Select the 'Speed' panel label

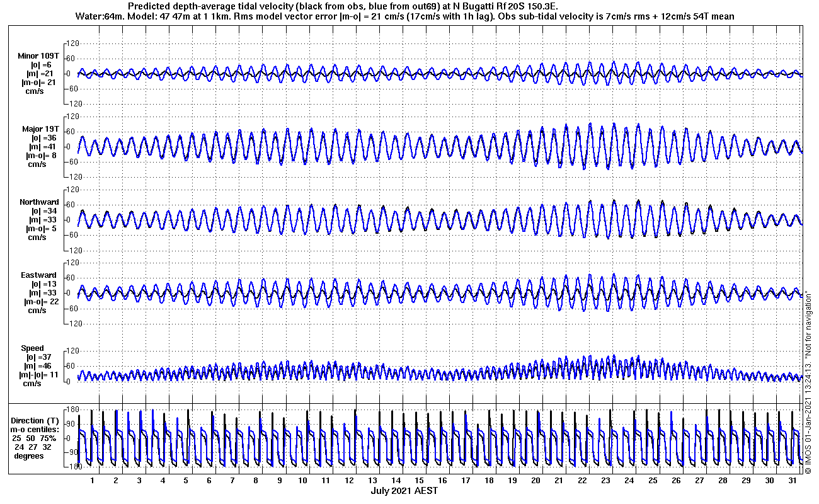pos(33,348)
